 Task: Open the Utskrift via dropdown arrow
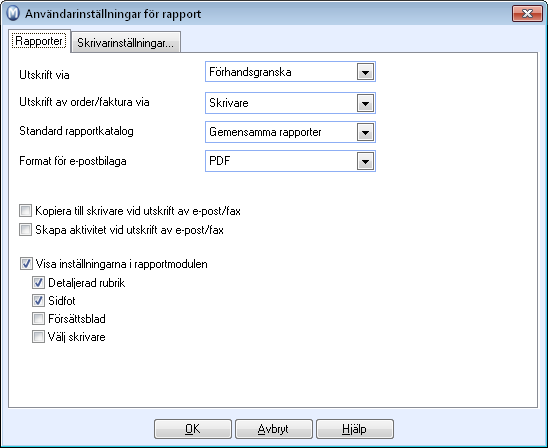(x=365, y=72)
